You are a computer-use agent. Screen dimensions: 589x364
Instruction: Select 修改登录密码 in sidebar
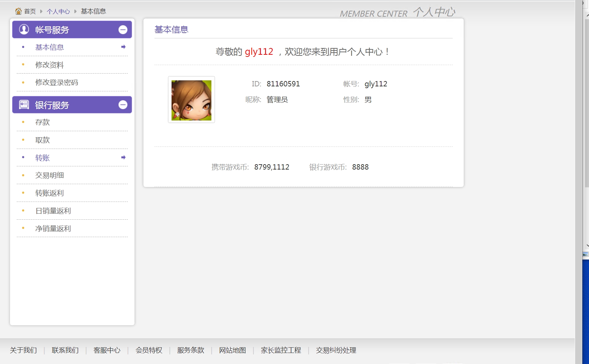(x=57, y=82)
